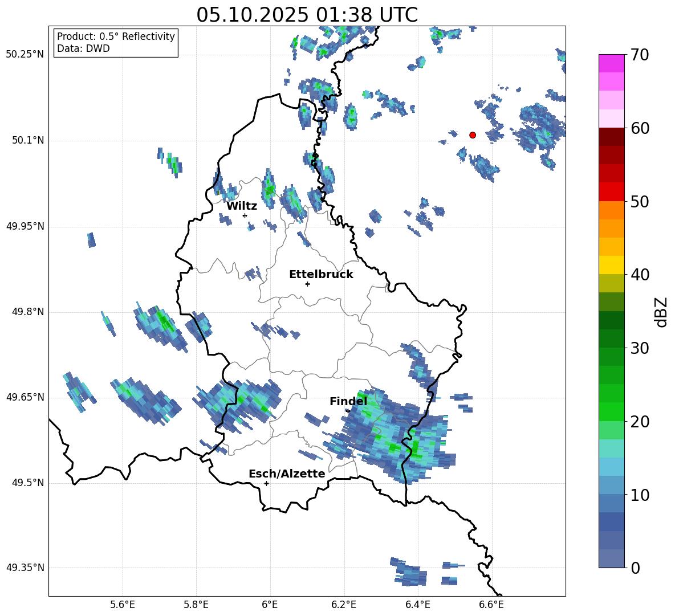
Task: Click the 49.95°N latitude label
Action: 25,226
